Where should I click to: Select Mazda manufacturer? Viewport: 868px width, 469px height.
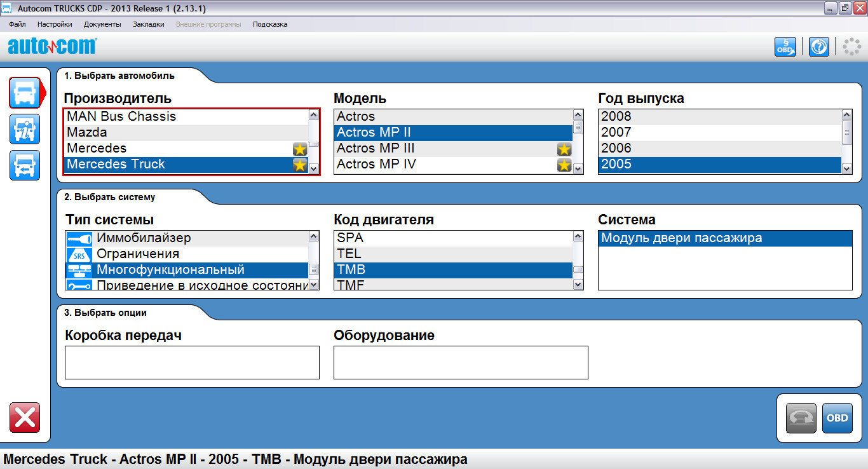tap(186, 132)
